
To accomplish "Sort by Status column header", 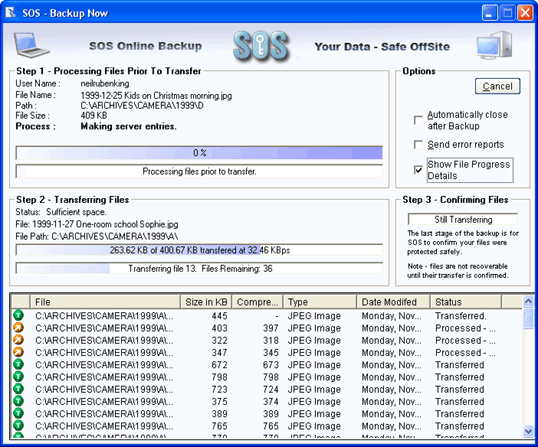I will click(466, 302).
